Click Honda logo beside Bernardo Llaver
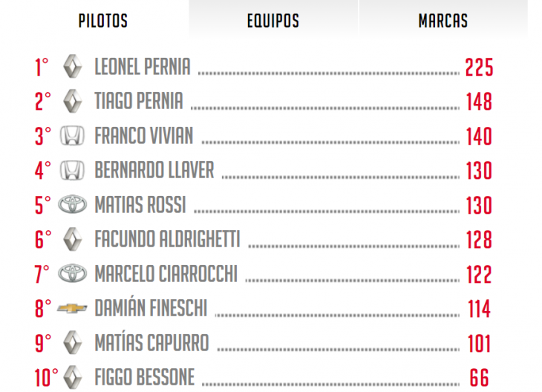Viewport: 542px width, 392px height. click(72, 170)
